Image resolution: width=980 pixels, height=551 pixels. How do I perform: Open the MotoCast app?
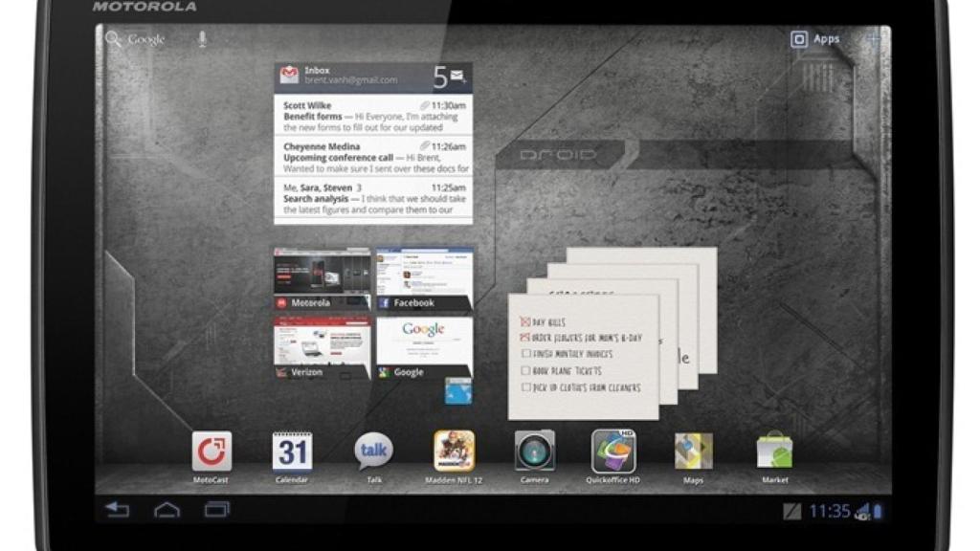pyautogui.click(x=212, y=452)
